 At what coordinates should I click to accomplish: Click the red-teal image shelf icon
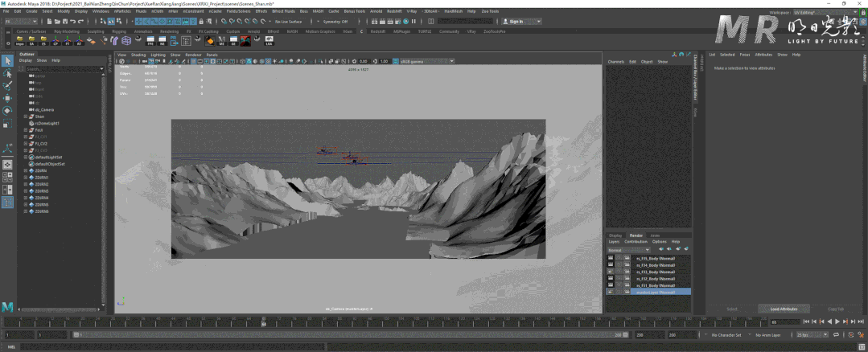(245, 40)
